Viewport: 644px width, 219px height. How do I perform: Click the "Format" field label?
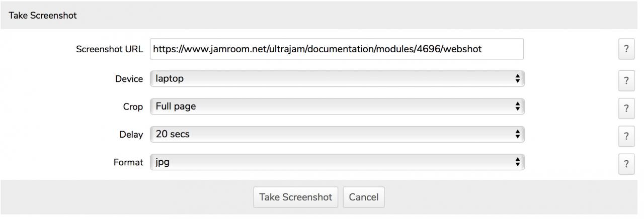pos(128,163)
